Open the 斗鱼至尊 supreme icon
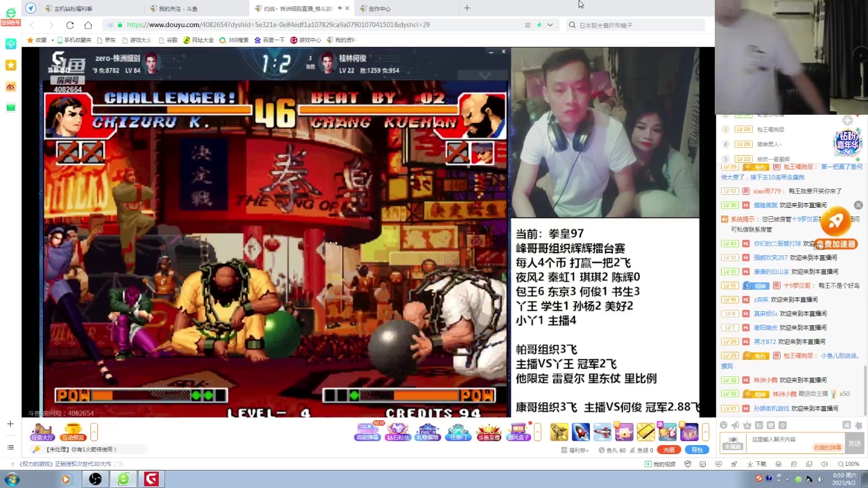Viewport: 868px width, 488px height. click(489, 432)
